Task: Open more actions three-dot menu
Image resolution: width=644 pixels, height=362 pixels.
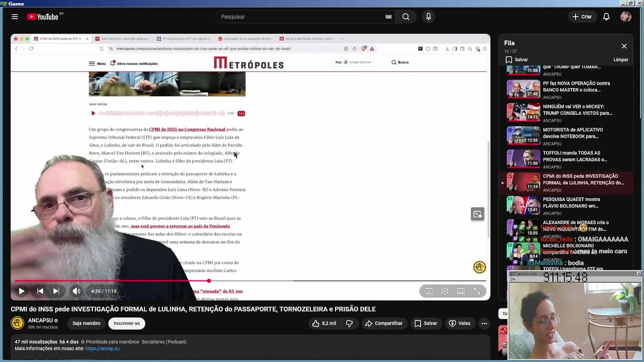Action: tap(484, 323)
